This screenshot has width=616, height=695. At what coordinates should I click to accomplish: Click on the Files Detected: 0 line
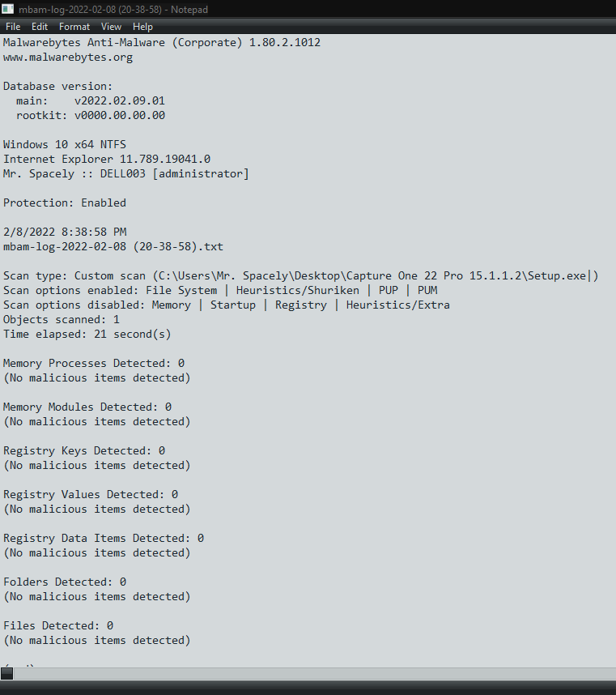58,626
